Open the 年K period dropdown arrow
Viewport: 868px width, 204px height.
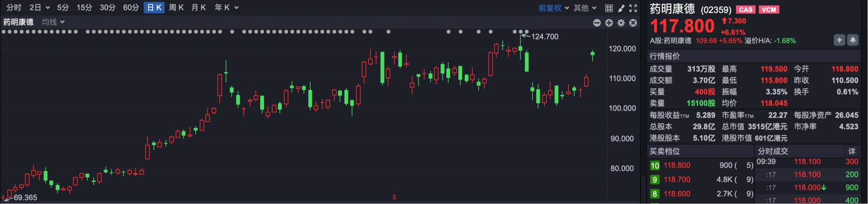[236, 8]
